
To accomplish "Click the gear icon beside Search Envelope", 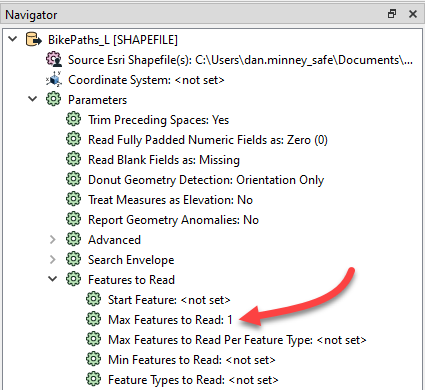I will pos(73,259).
